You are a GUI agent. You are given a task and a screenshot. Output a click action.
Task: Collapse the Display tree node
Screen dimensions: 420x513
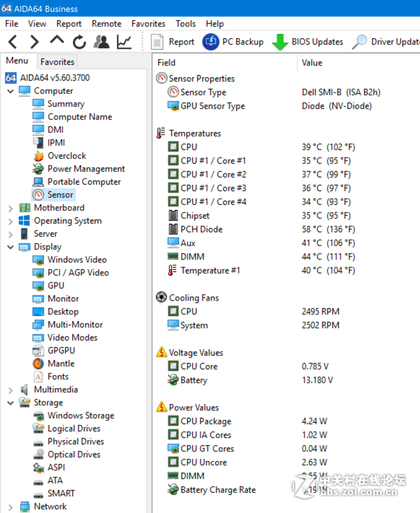tap(10, 247)
